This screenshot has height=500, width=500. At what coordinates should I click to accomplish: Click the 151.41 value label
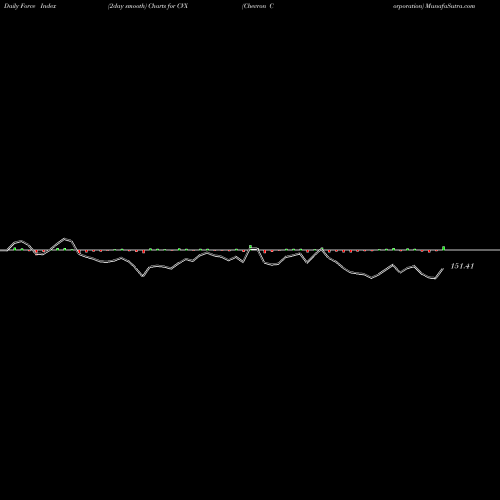462,266
